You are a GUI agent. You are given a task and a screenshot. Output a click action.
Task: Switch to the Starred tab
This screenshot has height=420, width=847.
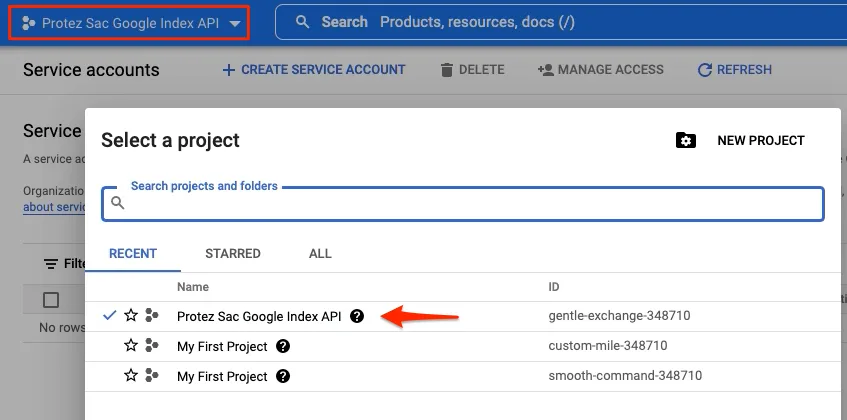coord(233,254)
